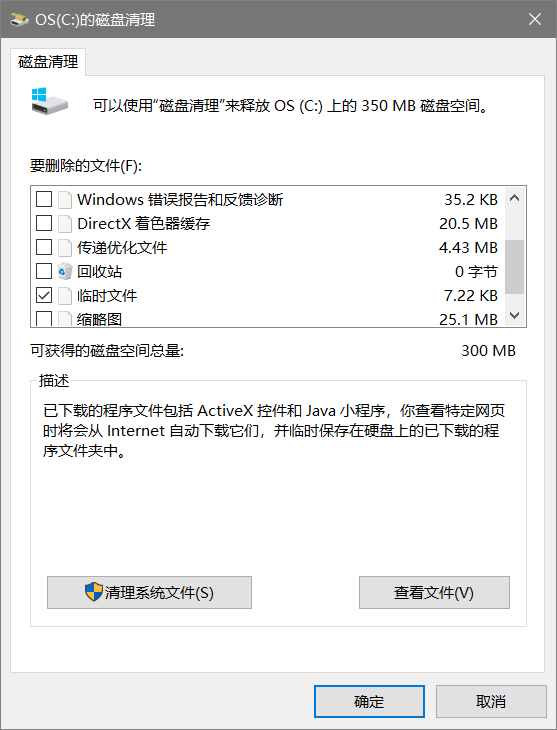This screenshot has width=557, height=730.
Task: Click the 查看文件(V) button
Action: tap(434, 592)
